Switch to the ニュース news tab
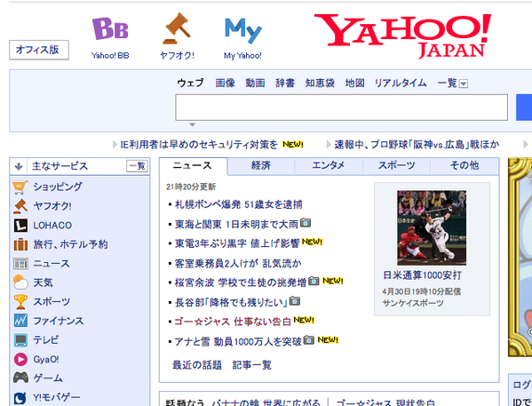Screen dimensions: 532x406 pyautogui.click(x=193, y=165)
